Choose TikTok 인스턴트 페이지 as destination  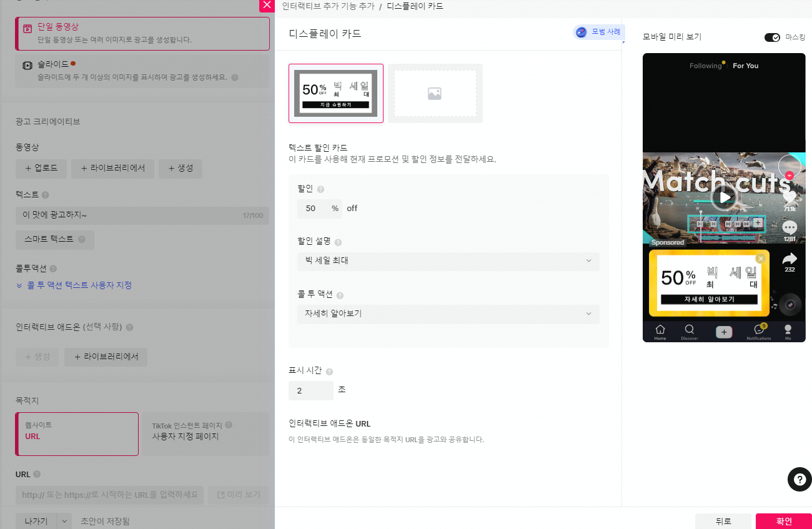[205, 433]
